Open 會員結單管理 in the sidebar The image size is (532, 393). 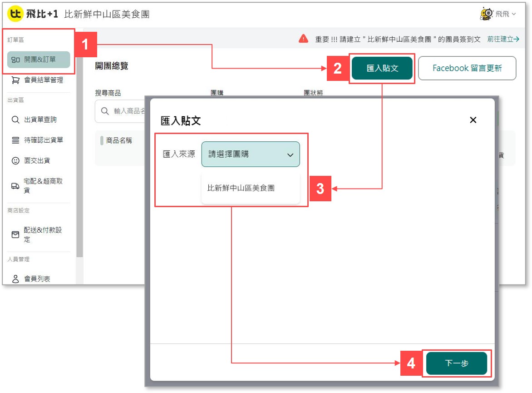coord(39,80)
